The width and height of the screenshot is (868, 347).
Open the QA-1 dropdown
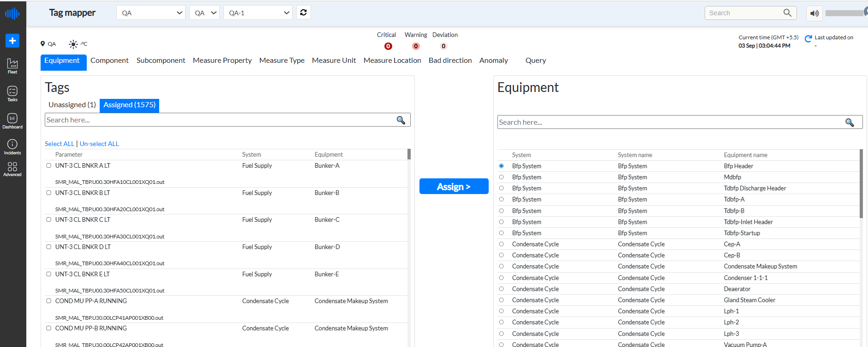[258, 13]
